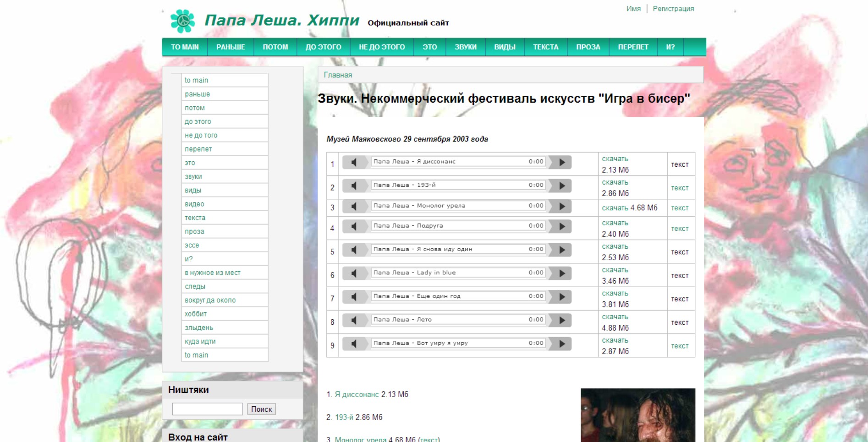Click the speaker icon for 'Подруга'
The width and height of the screenshot is (868, 442).
click(x=354, y=226)
